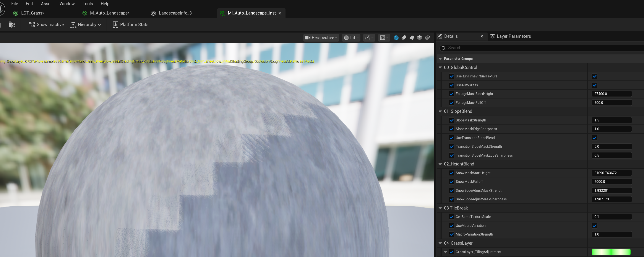
Task: Click the M_Auto_Landscape material tab icon
Action: 85,13
